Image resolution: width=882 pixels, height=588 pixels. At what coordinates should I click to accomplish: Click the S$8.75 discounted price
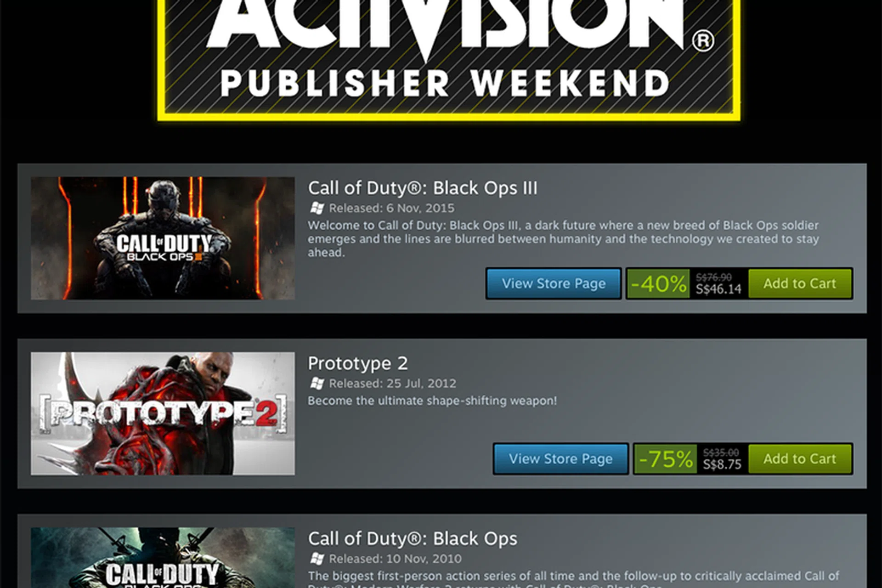tap(722, 464)
